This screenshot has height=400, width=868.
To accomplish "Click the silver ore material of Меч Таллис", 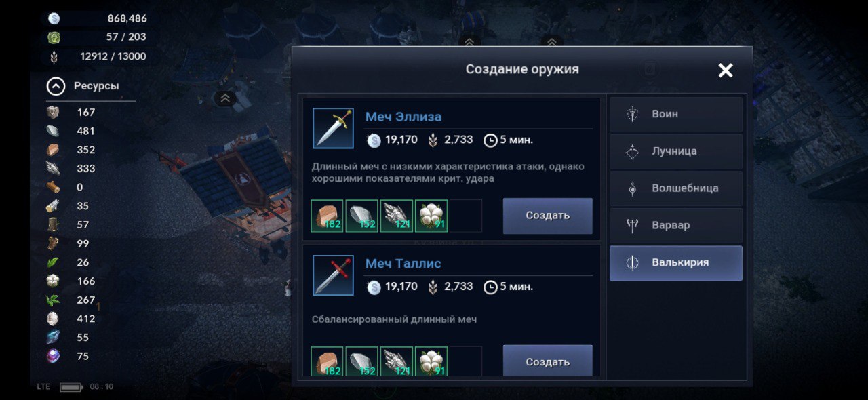I will click(361, 361).
